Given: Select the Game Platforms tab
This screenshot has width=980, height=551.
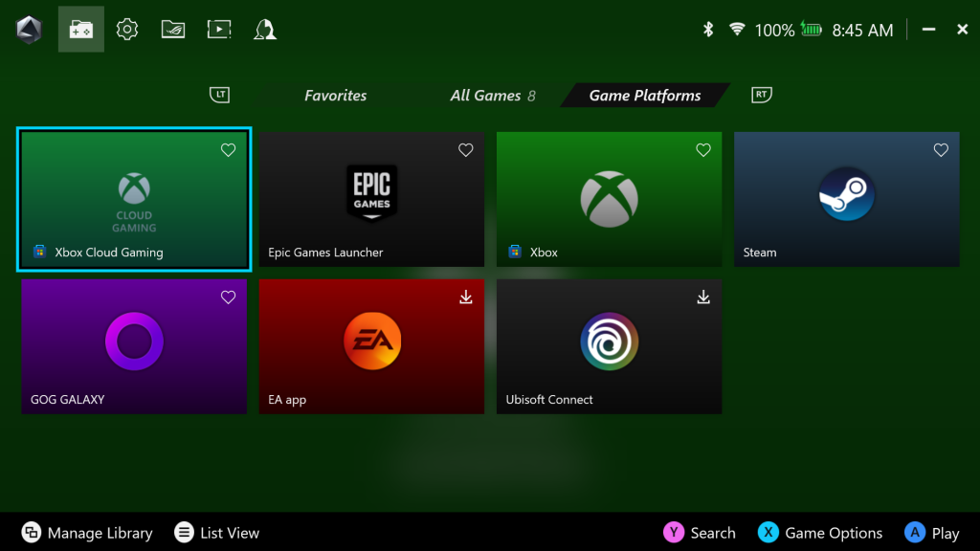Looking at the screenshot, I should 645,95.
